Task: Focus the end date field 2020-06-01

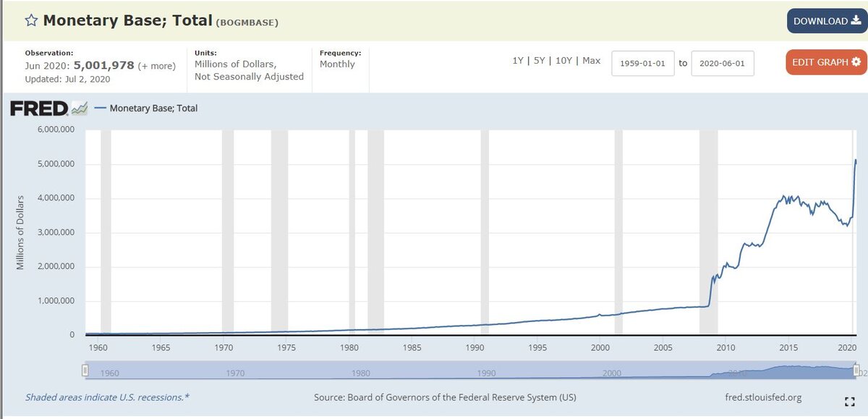Action: 723,64
